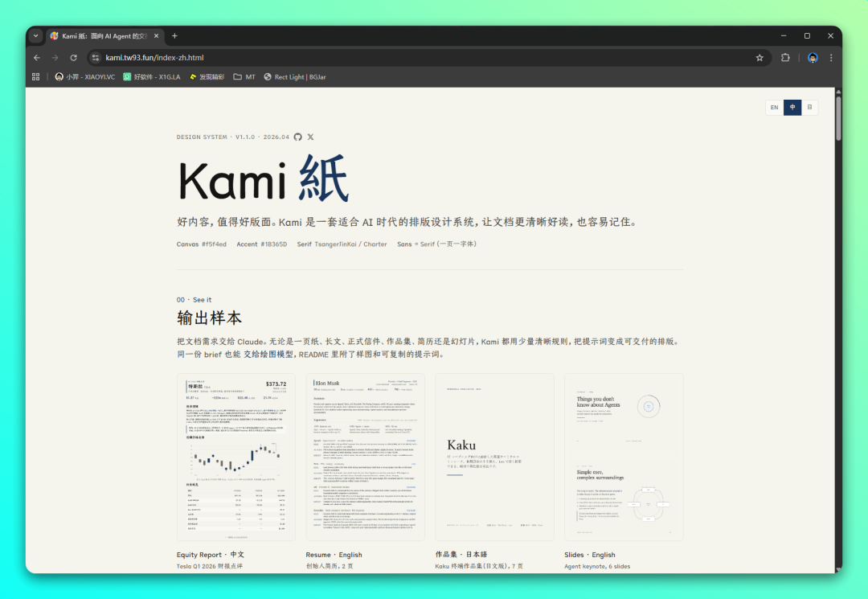The width and height of the screenshot is (868, 599).
Task: View site information icon in address bar
Action: [x=95, y=58]
